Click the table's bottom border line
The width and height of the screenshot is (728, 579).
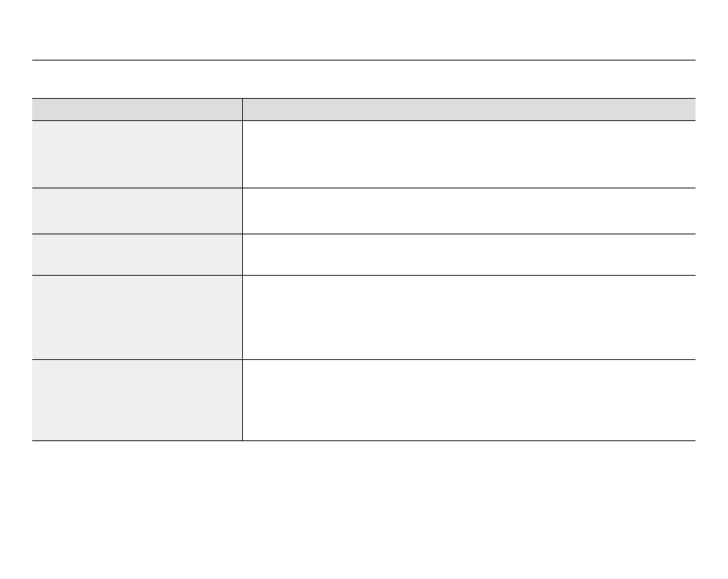tap(363, 440)
